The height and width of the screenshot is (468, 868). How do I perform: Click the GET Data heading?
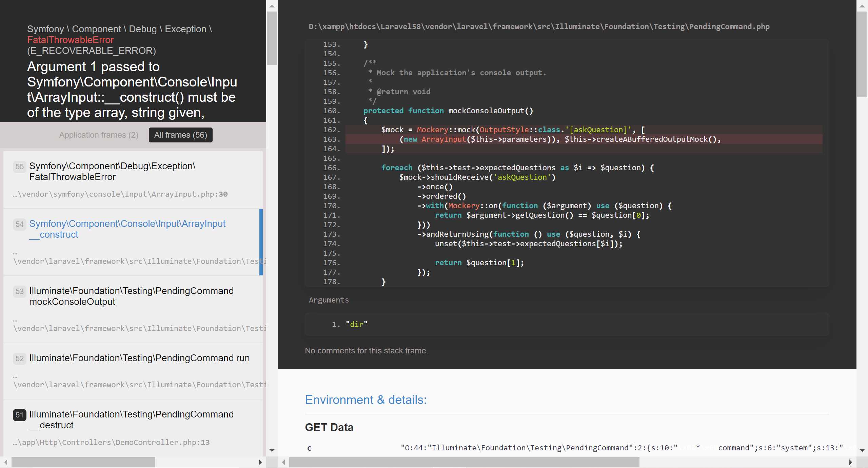click(329, 427)
